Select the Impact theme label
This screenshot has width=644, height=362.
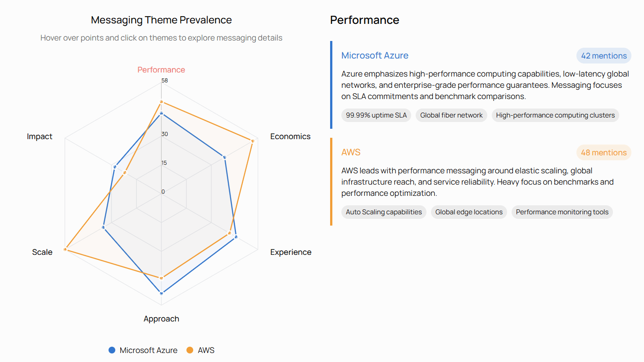pyautogui.click(x=40, y=136)
